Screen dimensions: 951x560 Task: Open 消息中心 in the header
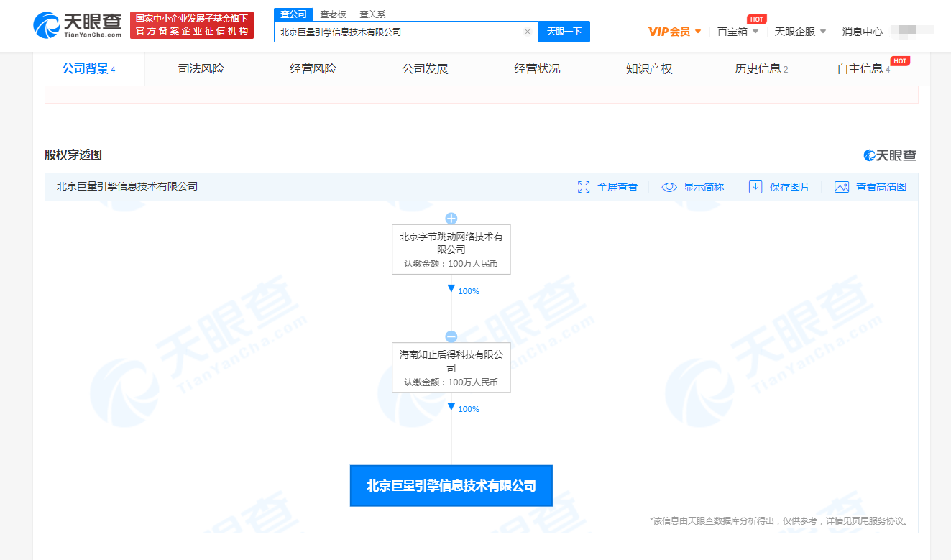[863, 32]
